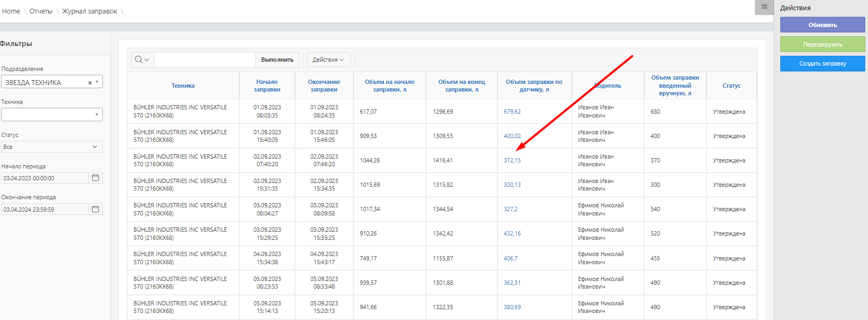Click the Перезагрузить button

[822, 44]
